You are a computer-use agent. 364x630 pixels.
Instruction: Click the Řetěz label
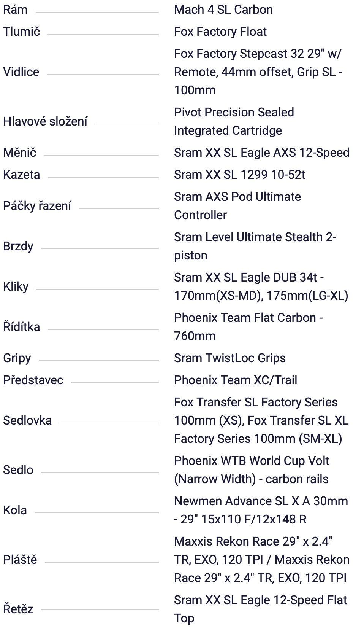18,609
